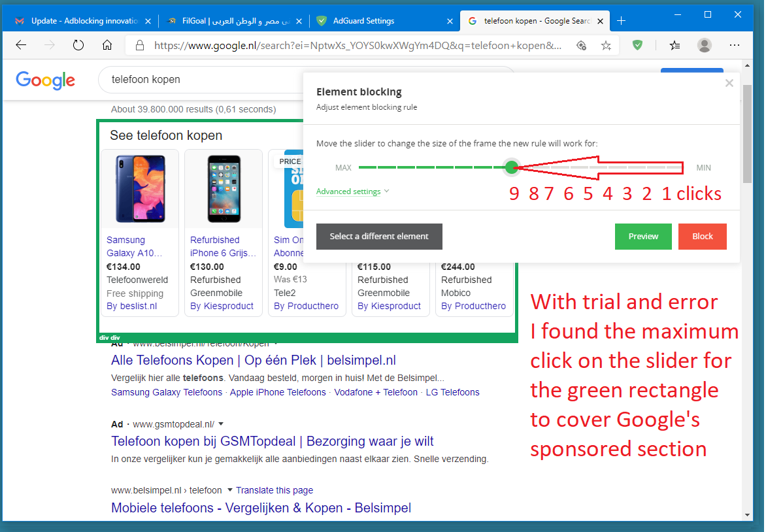Click the See telefoon kopen heading
The height and width of the screenshot is (532, 766).
click(x=166, y=135)
